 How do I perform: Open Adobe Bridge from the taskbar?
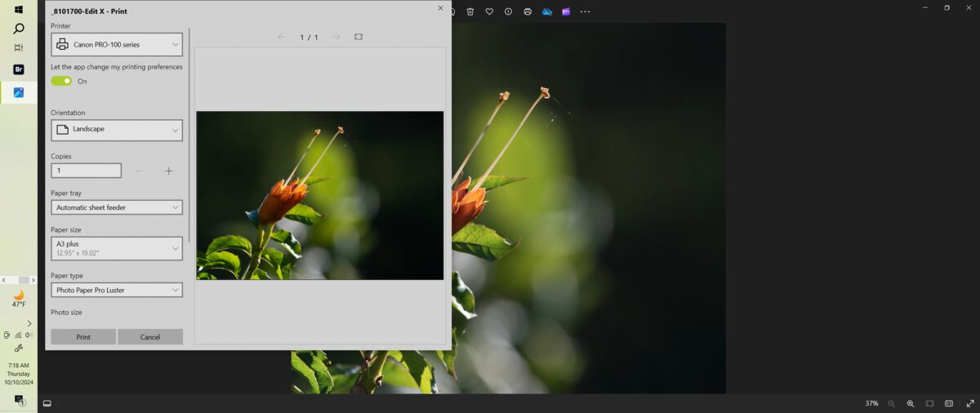coord(19,69)
